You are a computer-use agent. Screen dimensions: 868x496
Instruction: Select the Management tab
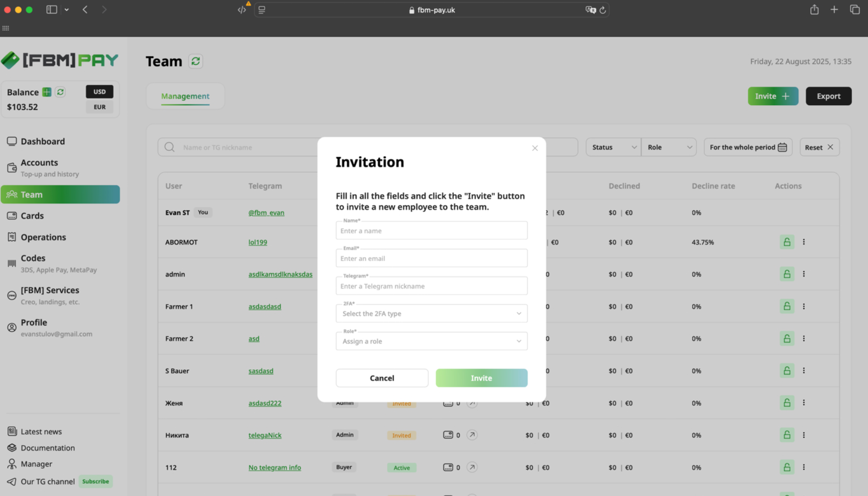[x=185, y=96]
